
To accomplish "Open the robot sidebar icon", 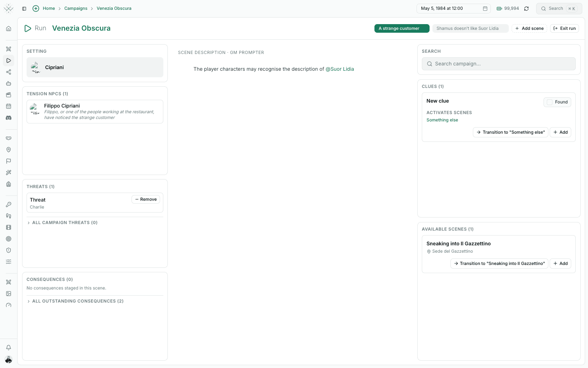I will 9,83.
